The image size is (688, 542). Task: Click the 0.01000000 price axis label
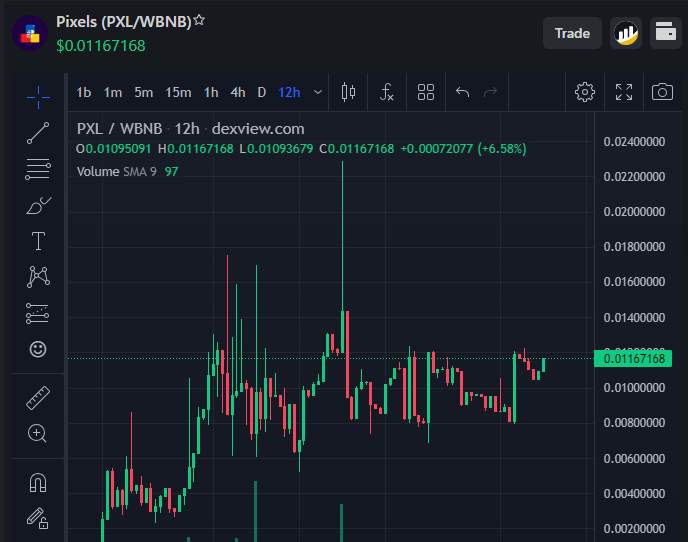pos(634,388)
